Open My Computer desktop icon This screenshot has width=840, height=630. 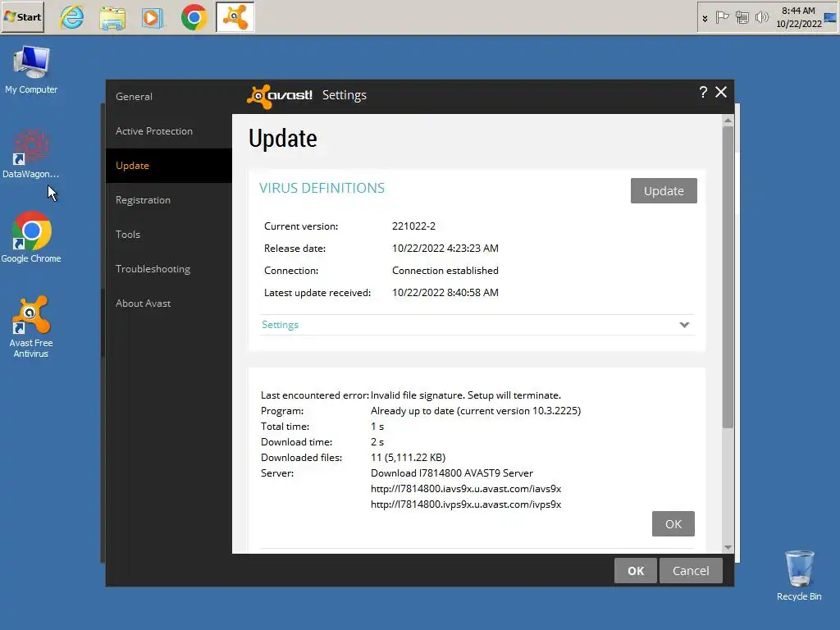coord(31,70)
